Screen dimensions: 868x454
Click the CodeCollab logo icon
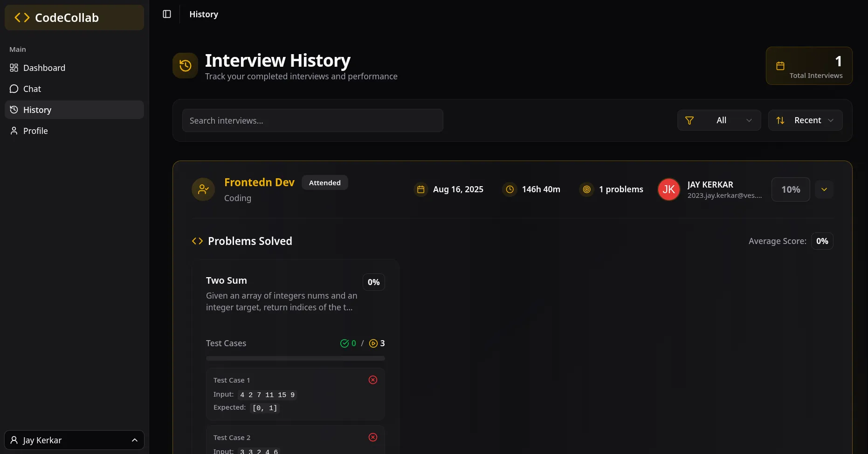[22, 18]
